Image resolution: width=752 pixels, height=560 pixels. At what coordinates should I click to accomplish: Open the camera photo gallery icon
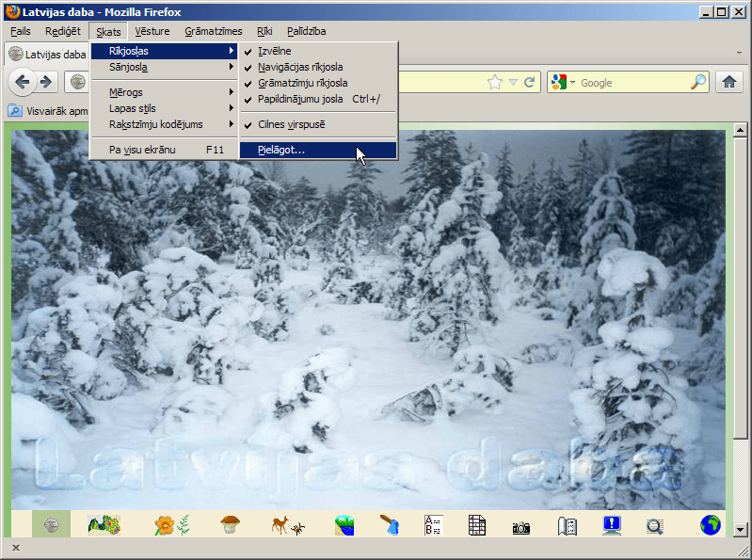(520, 527)
